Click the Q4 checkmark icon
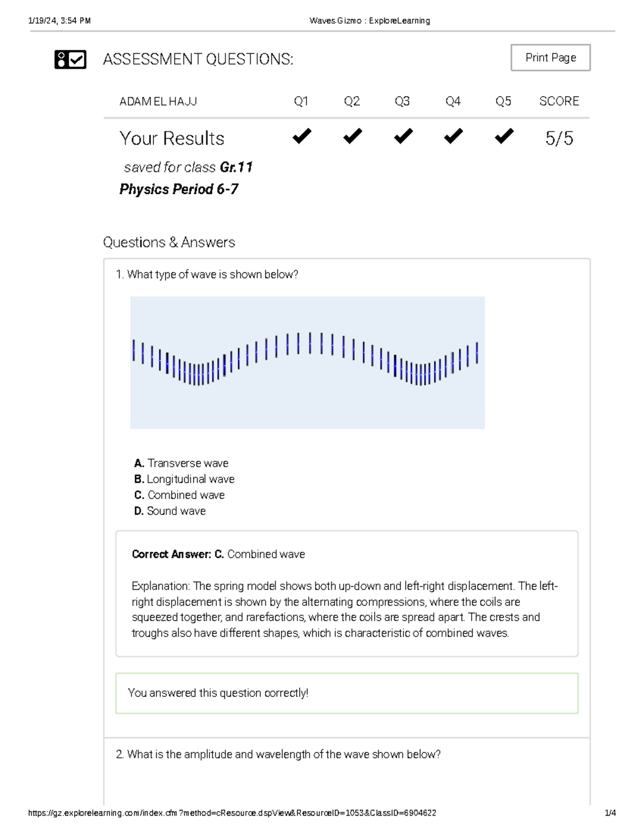Image resolution: width=644 pixels, height=834 pixels. (x=452, y=136)
